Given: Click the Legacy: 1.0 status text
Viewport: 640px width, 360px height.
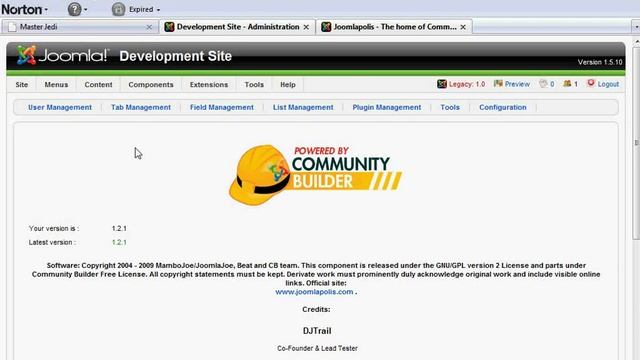Looking at the screenshot, I should [467, 84].
